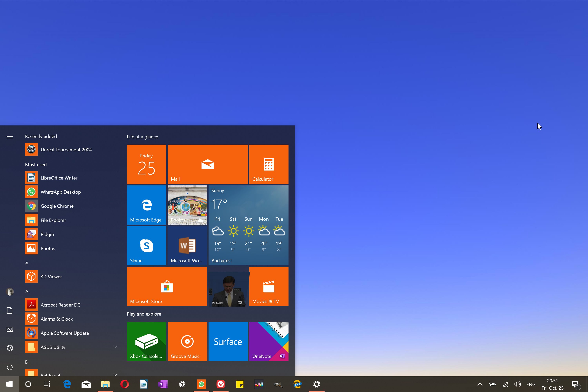This screenshot has height=392, width=588.
Task: Open Pictures from the Start sidebar
Action: click(x=10, y=329)
